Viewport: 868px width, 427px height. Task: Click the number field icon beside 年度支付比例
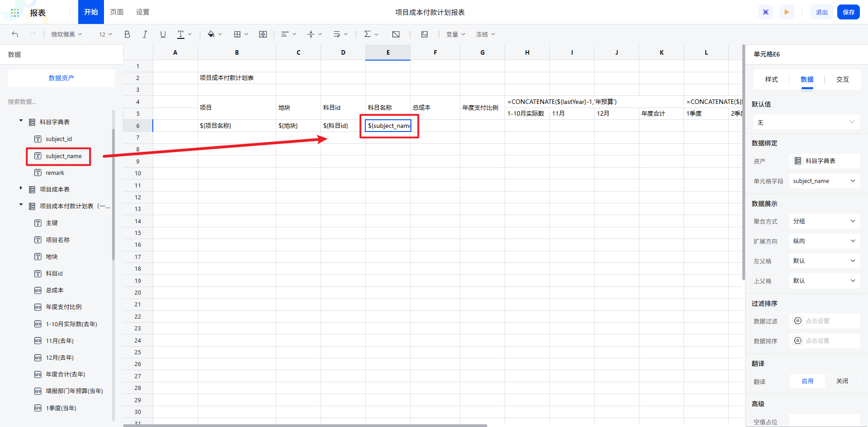[x=38, y=307]
